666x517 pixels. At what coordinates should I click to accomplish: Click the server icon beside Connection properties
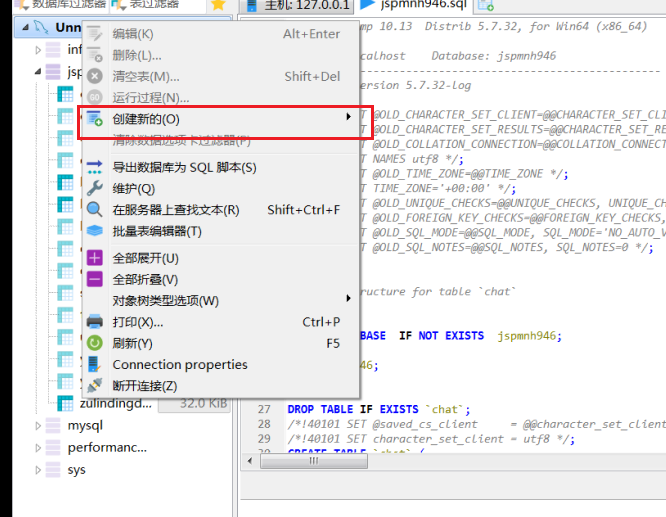pos(93,364)
